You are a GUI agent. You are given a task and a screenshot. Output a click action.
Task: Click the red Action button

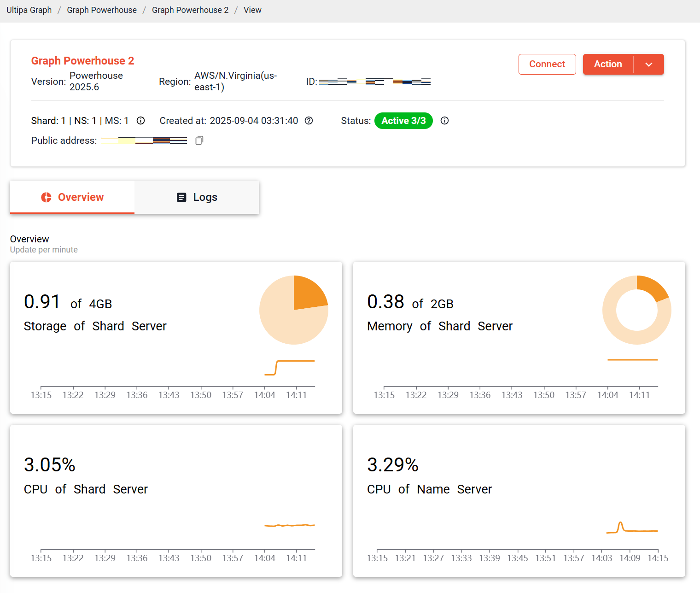tap(608, 65)
